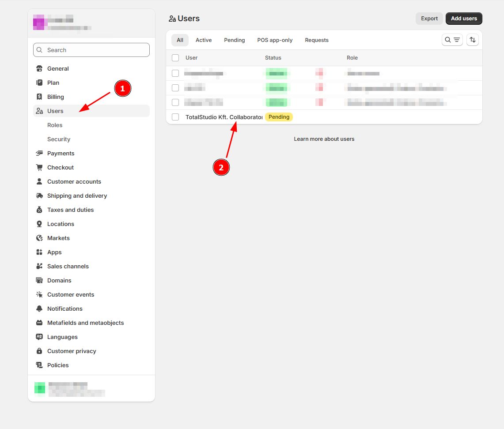Click the Shipping and delivery truck icon
This screenshot has height=429, width=504.
39,196
